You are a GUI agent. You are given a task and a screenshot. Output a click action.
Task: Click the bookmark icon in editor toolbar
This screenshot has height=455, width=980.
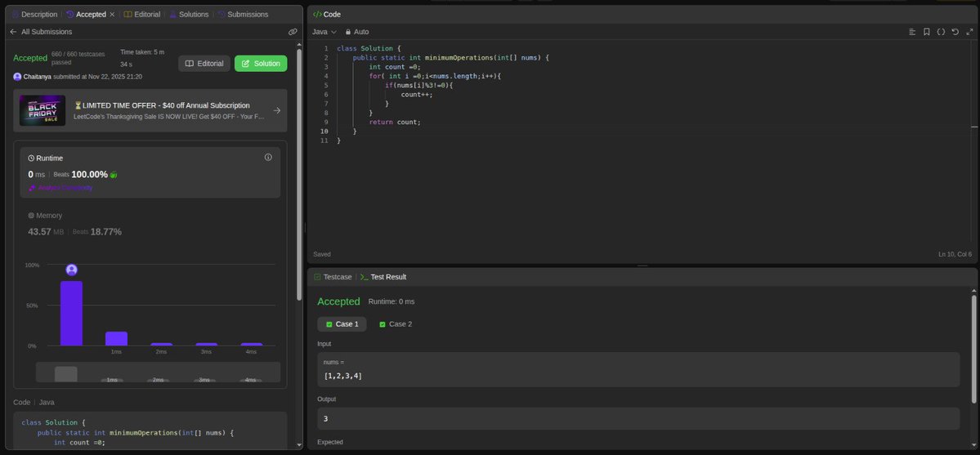(927, 32)
